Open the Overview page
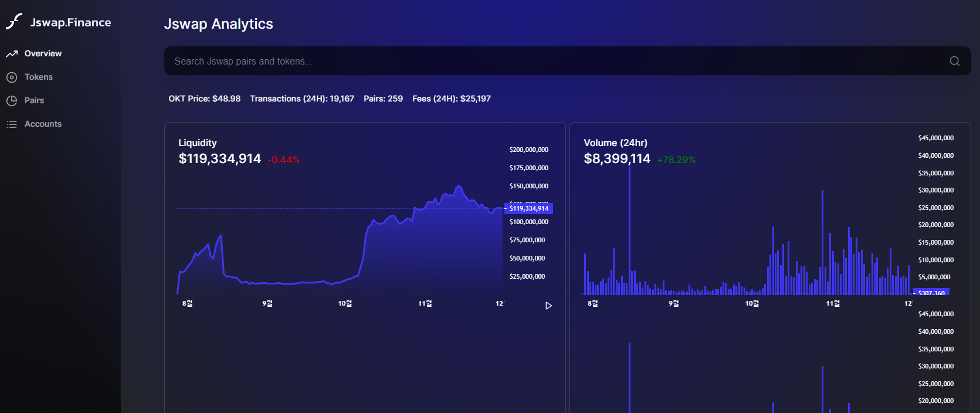 coord(43,53)
